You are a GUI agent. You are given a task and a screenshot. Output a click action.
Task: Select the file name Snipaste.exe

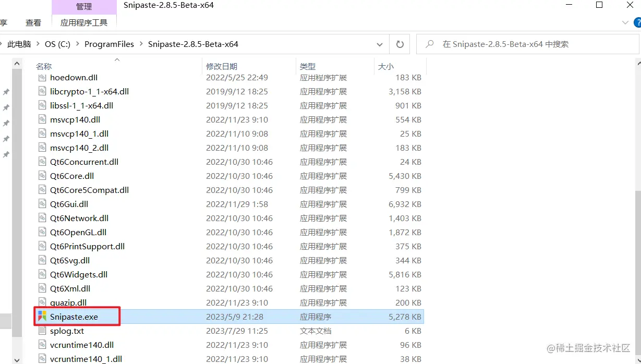pos(74,317)
